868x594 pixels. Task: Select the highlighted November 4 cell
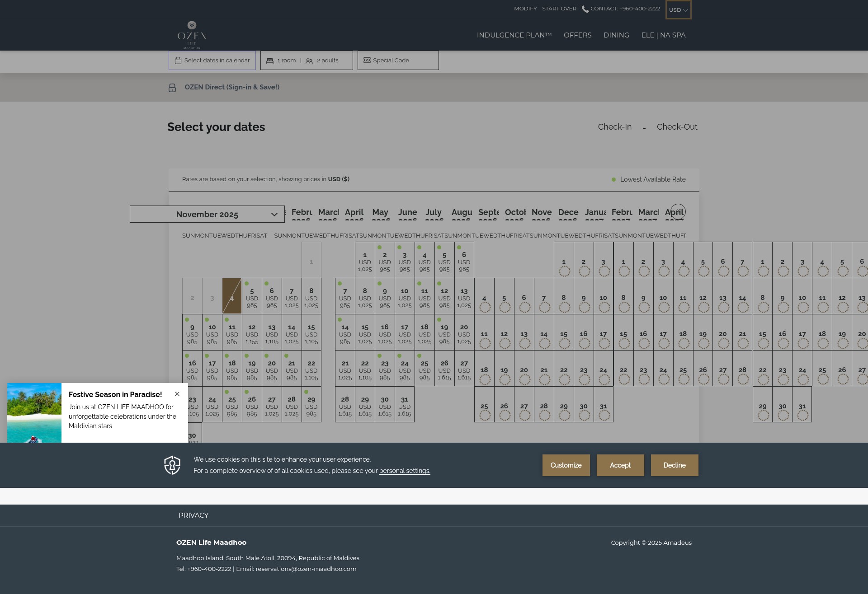click(x=232, y=296)
